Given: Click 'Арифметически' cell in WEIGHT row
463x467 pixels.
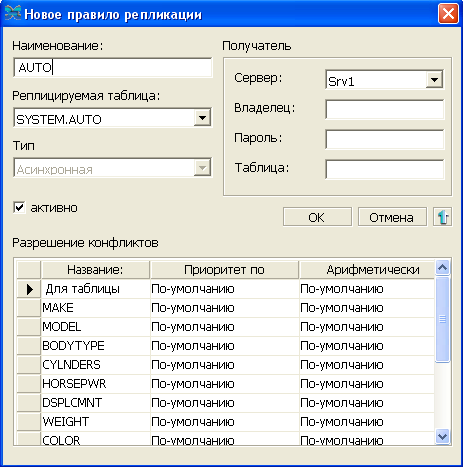Looking at the screenshot, I should [367, 422].
